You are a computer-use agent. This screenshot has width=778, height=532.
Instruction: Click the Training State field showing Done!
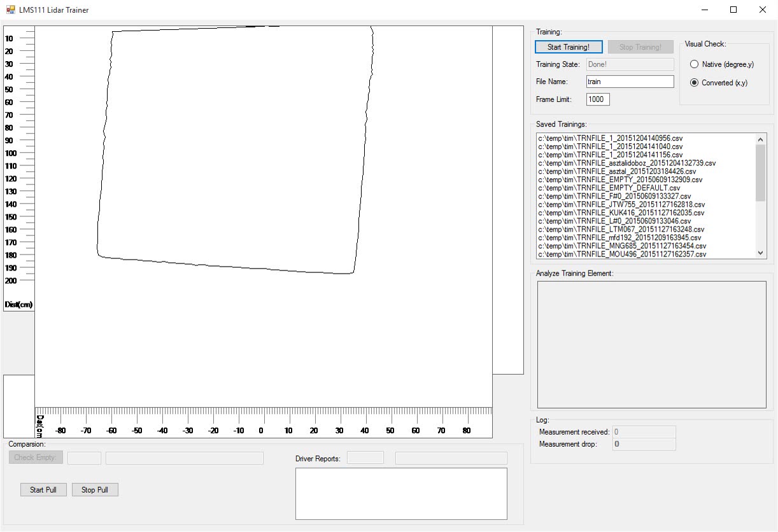630,64
